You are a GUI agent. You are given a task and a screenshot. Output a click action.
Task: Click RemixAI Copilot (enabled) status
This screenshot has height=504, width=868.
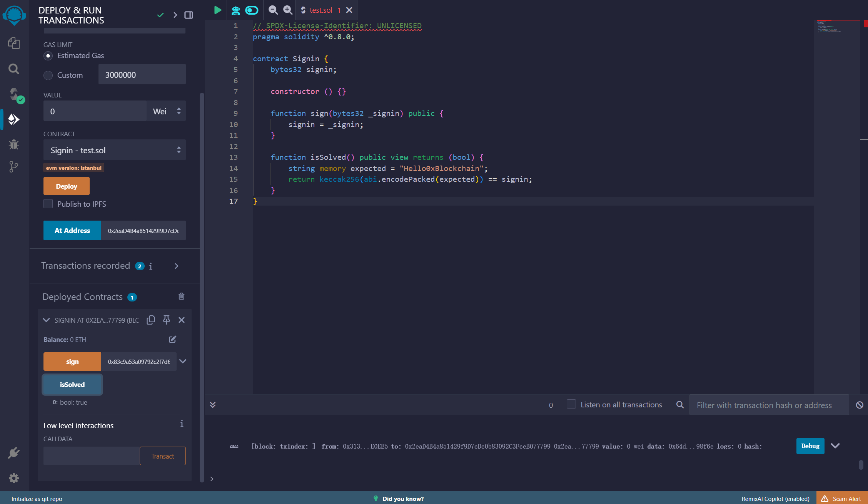776,499
